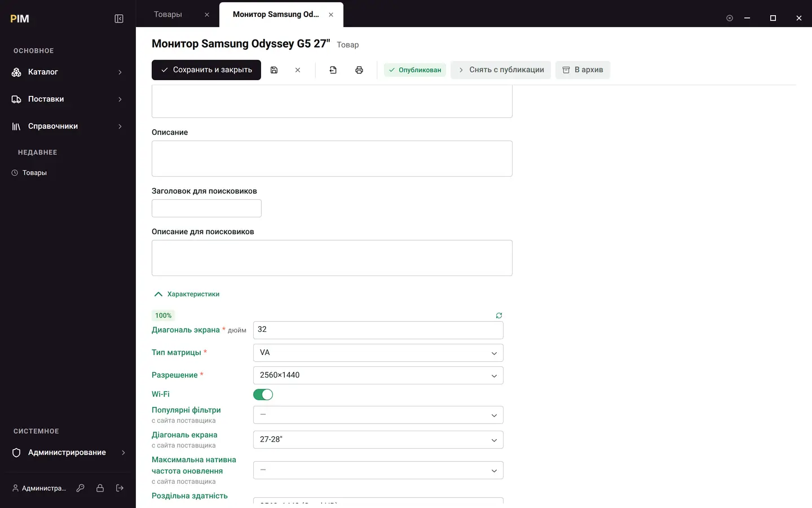Screen dimensions: 812x508
Task: Expand the Каталог menu chevron
Action: [120, 72]
